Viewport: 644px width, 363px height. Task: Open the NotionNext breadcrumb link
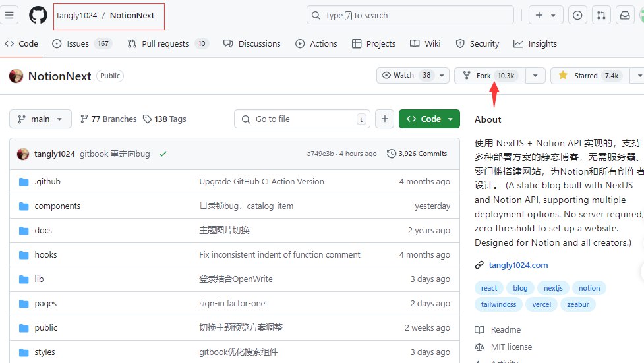point(132,16)
